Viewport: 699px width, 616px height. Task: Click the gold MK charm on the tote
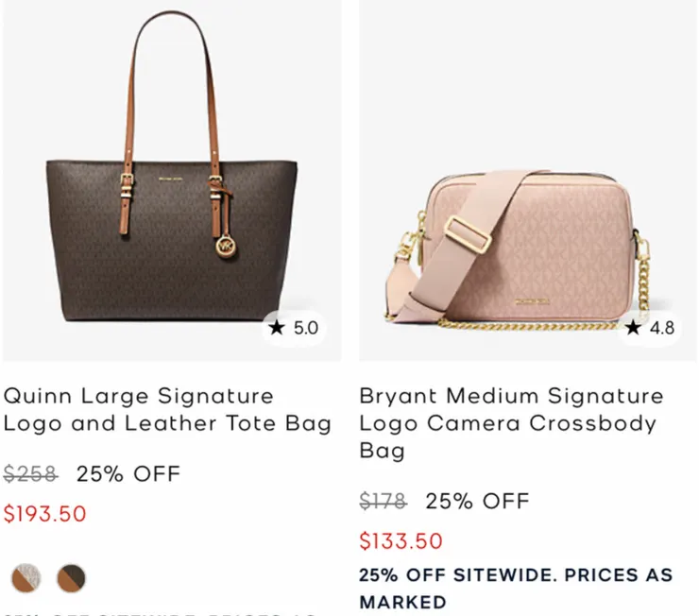[226, 245]
